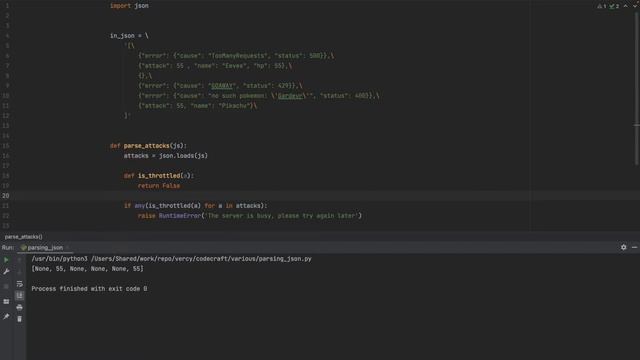Viewport: 640px width, 360px height.
Task: Jump to next highlighted error arrow
Action: pos(635,6)
